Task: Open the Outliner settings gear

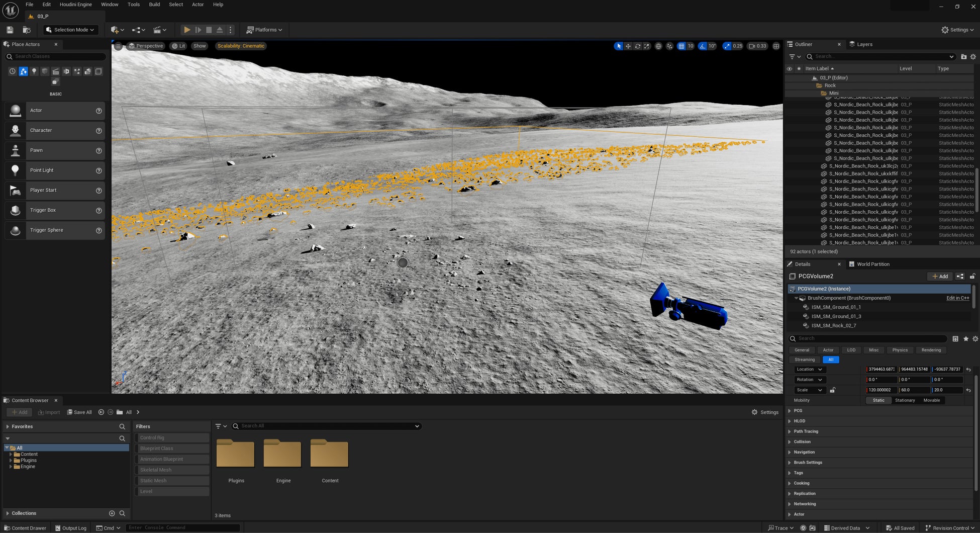Action: pos(973,57)
